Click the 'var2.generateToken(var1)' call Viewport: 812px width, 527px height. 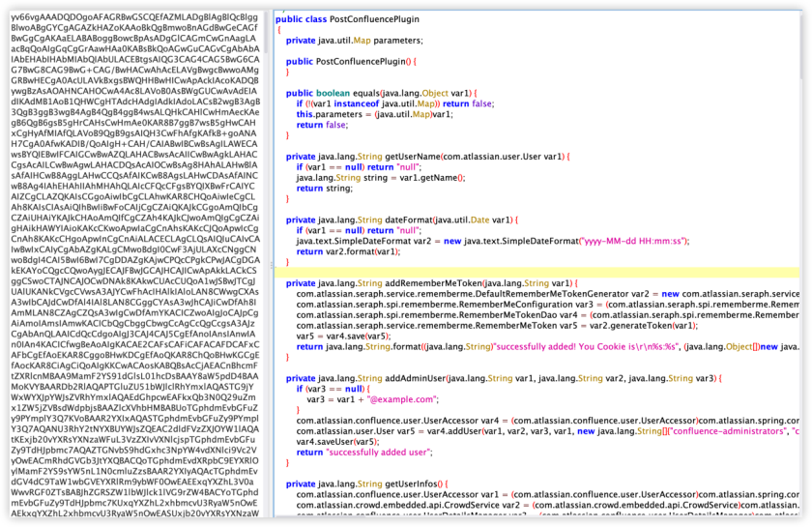click(x=653, y=326)
